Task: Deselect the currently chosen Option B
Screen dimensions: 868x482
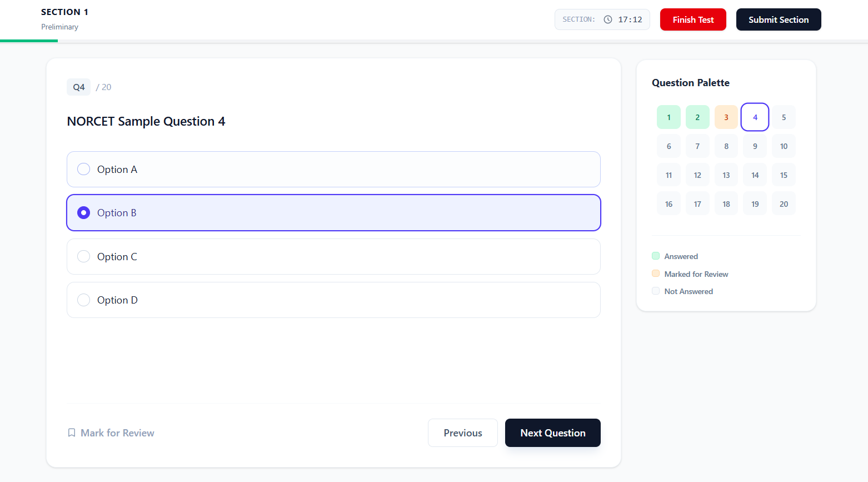Action: coord(83,212)
